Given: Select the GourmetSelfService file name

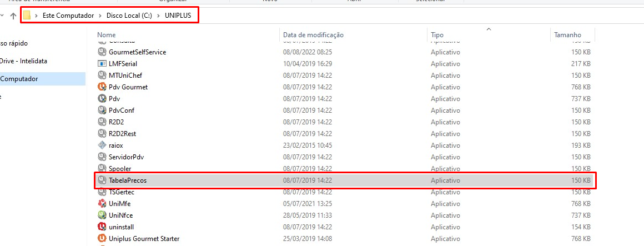Looking at the screenshot, I should point(137,52).
